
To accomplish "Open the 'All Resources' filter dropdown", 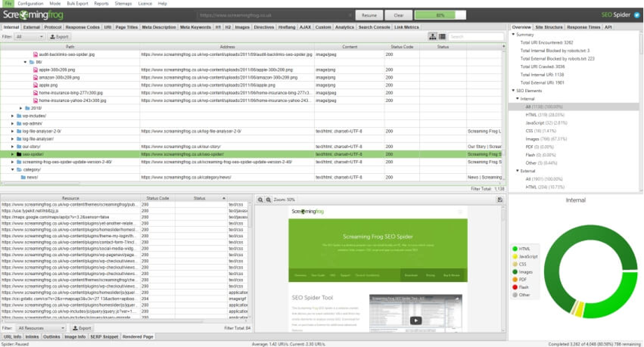I will click(41, 327).
